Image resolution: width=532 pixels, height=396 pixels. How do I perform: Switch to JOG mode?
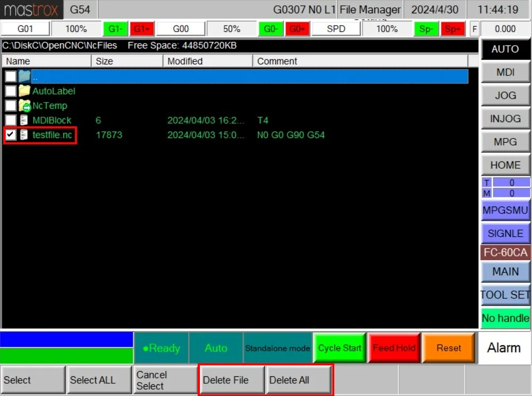505,95
